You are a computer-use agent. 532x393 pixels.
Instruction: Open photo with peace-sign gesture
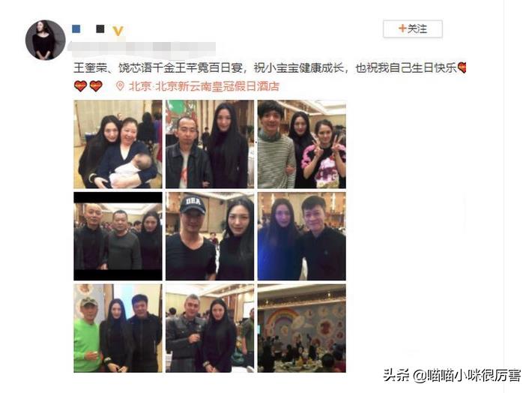302,144
